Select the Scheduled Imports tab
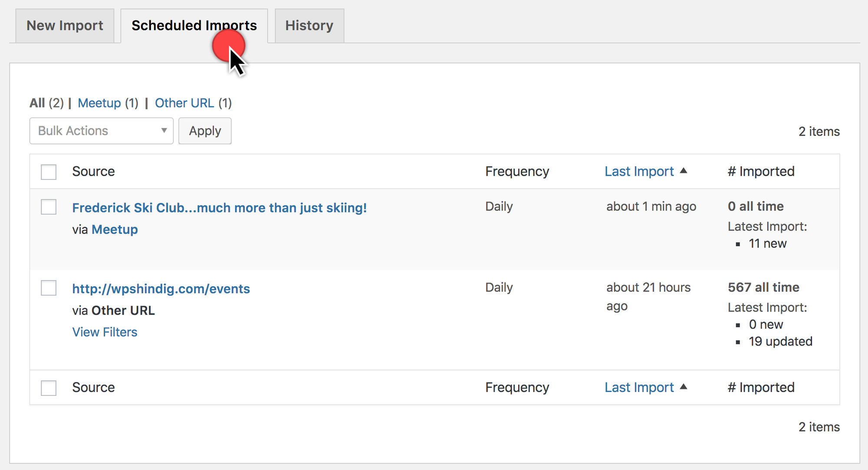The height and width of the screenshot is (470, 868). [x=194, y=25]
